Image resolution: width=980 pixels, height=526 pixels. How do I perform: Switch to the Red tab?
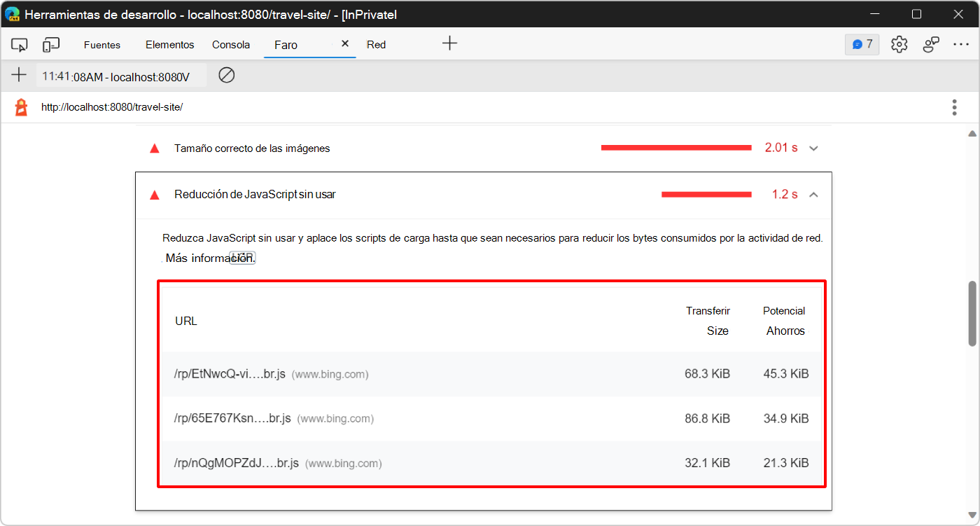click(x=376, y=43)
